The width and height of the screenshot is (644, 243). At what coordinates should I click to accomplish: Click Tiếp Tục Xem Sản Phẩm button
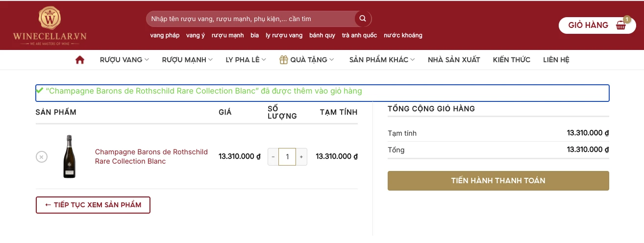93,205
